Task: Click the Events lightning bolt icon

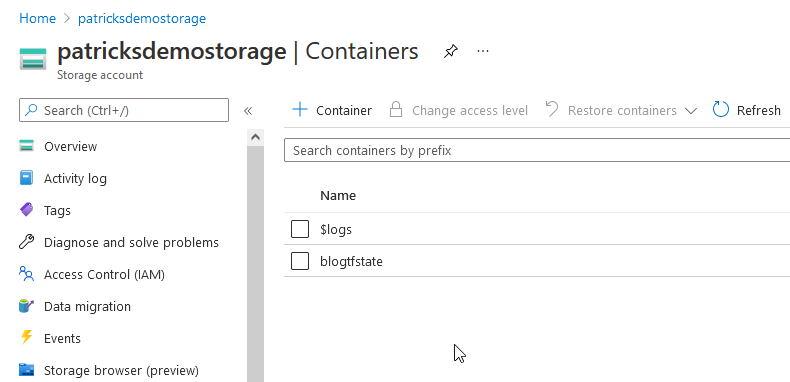Action: pos(26,337)
